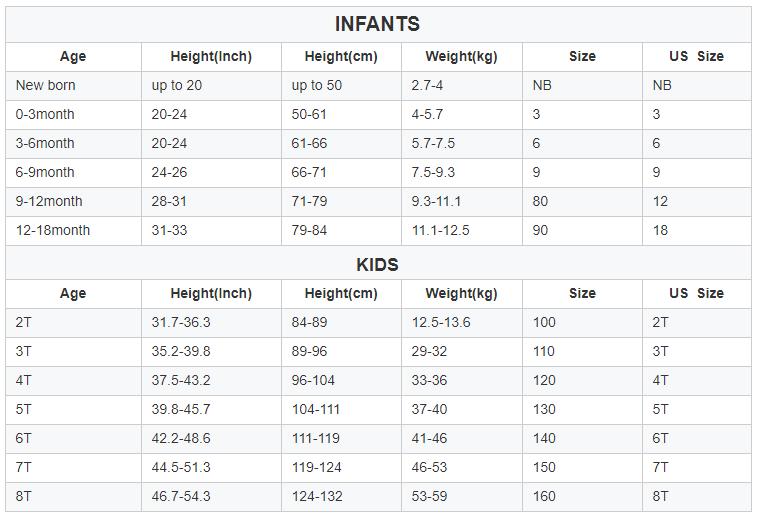
Task: Select the 12.5-13.6 weight cell
Action: (x=441, y=323)
